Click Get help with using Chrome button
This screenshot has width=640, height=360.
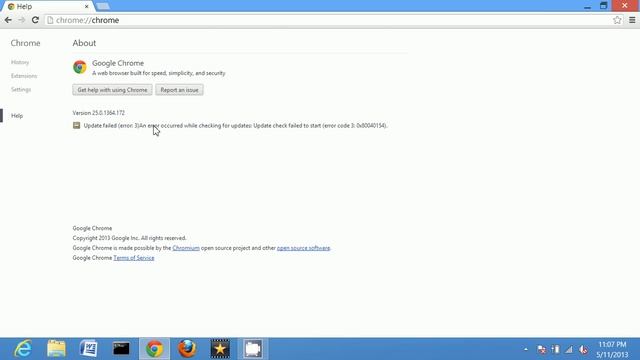tap(112, 90)
